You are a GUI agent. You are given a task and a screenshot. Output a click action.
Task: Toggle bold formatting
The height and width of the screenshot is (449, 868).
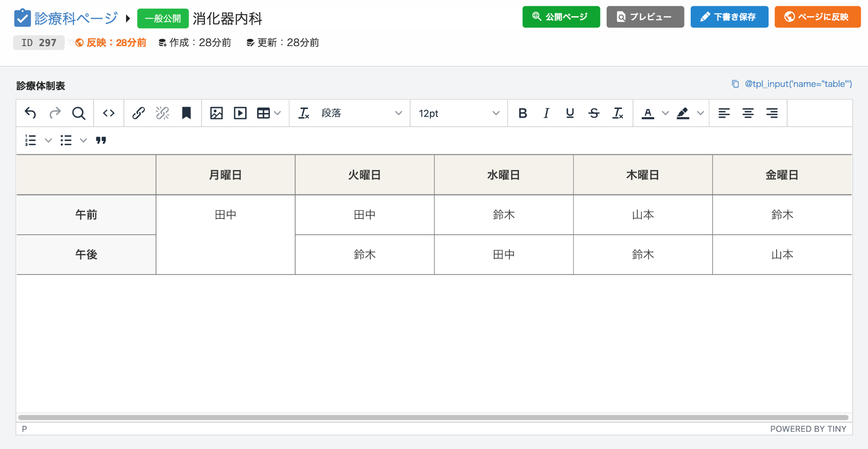pos(523,113)
